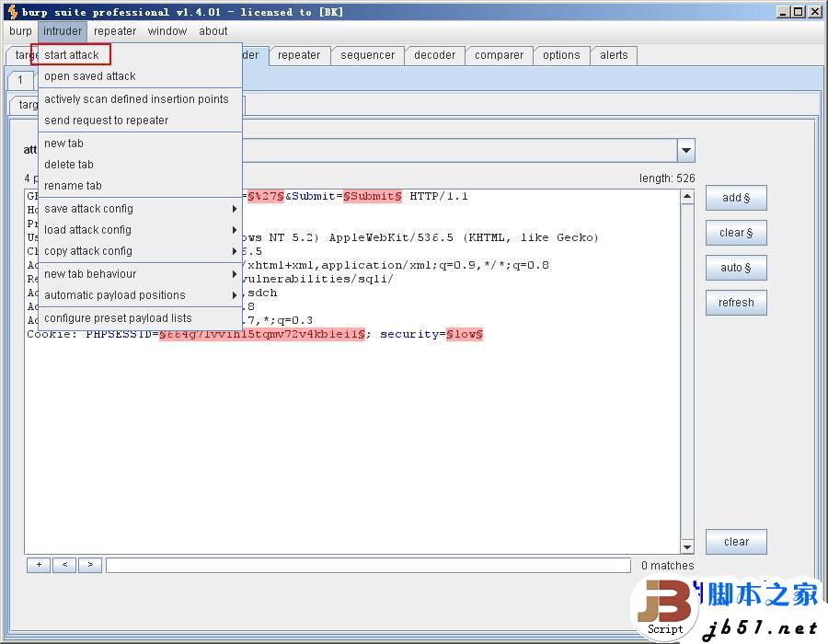Image resolution: width=828 pixels, height=644 pixels.
Task: Click the < previous match button
Action: 64,565
